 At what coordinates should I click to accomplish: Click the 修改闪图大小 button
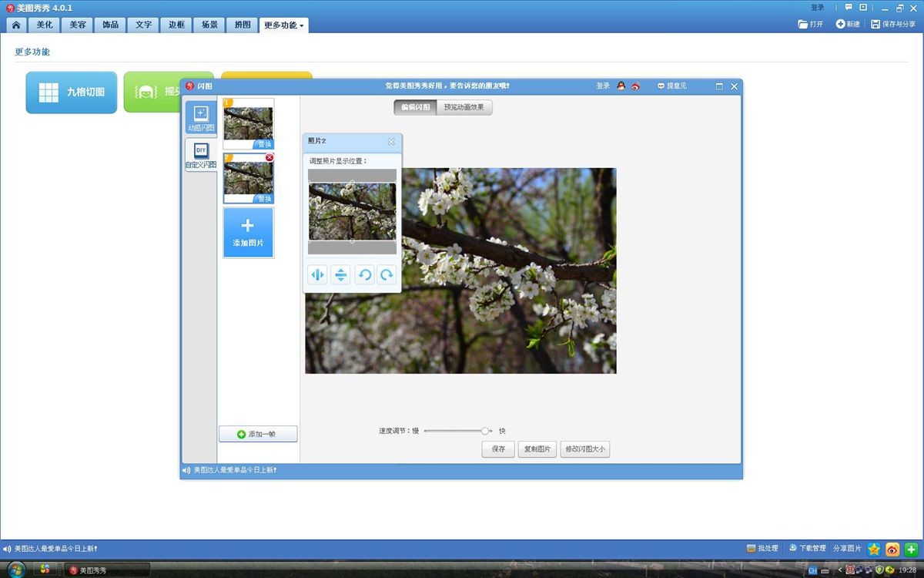pyautogui.click(x=585, y=449)
